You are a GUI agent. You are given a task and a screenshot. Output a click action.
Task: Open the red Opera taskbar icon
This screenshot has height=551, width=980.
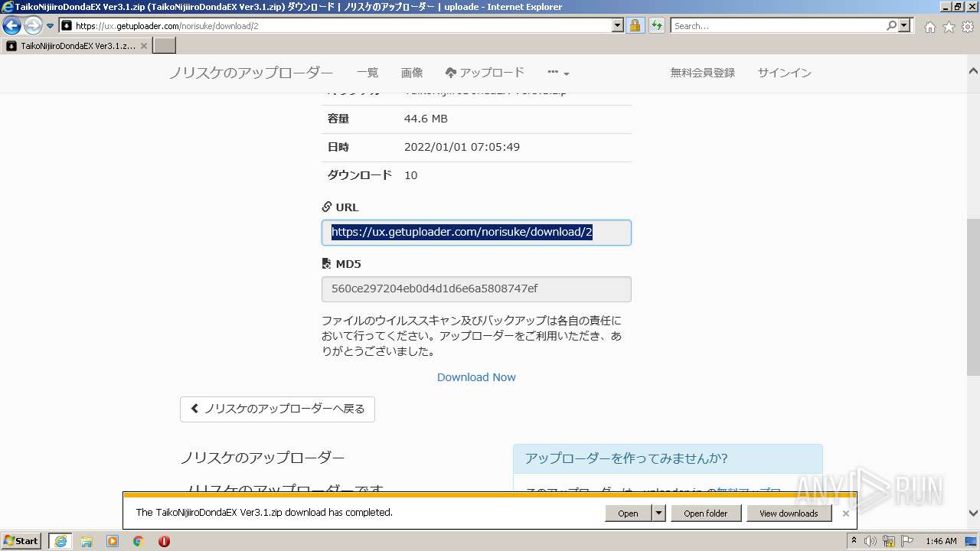pyautogui.click(x=164, y=541)
